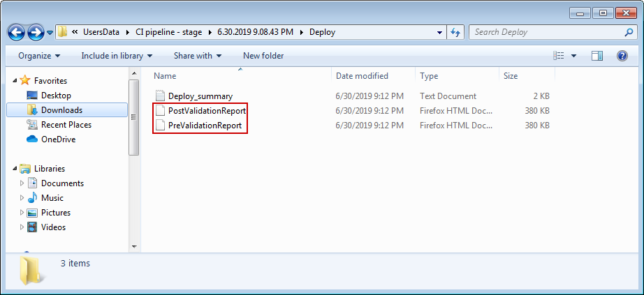
Task: Click navigation pane scrollbar thumb
Action: point(134,117)
